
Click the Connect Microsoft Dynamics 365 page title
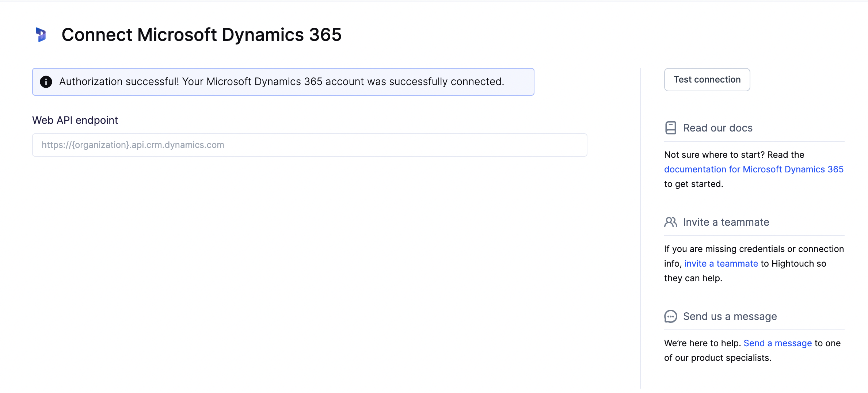[x=202, y=35]
